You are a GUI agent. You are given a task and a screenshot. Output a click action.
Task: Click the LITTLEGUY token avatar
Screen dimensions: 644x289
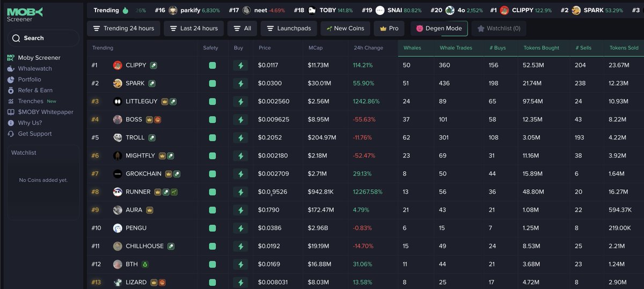118,101
